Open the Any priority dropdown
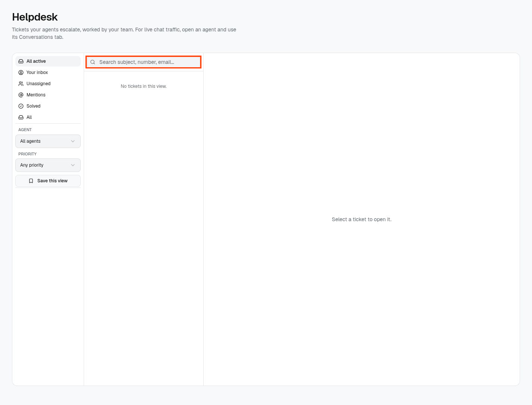The width and height of the screenshot is (532, 405). coord(48,165)
